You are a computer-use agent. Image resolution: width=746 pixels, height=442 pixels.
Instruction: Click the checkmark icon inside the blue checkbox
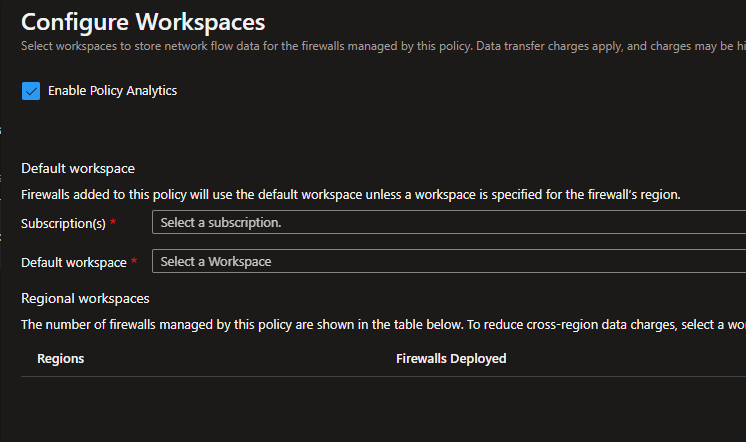31,91
